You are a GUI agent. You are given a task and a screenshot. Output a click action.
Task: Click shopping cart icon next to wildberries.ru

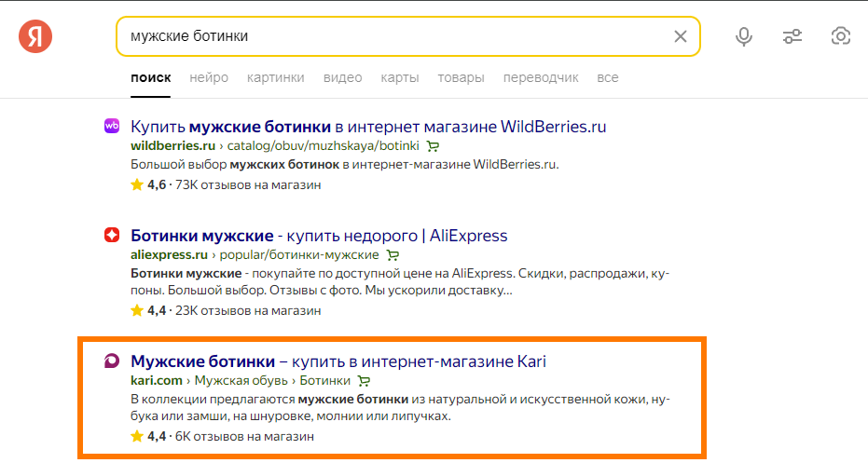(433, 146)
